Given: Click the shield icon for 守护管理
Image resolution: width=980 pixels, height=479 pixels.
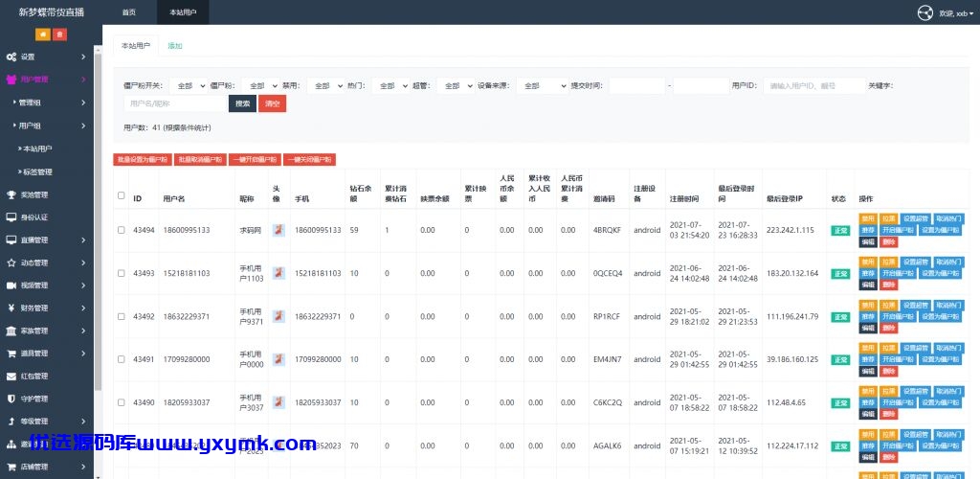Looking at the screenshot, I should click(11, 399).
